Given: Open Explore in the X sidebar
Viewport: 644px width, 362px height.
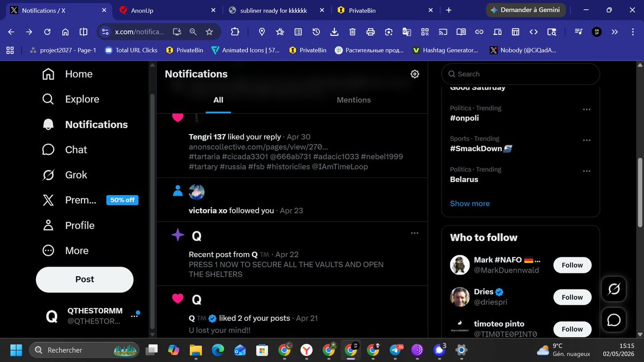Looking at the screenshot, I should click(71, 99).
